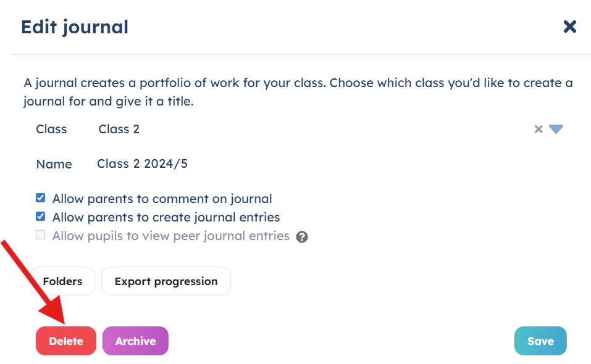Archive the journal
The width and height of the screenshot is (591, 364).
pos(135,341)
